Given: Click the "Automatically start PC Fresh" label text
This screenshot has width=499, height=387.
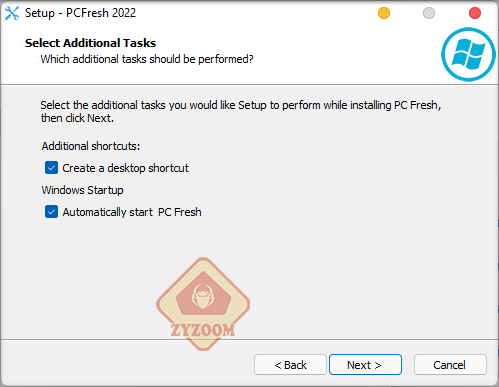Looking at the screenshot, I should click(x=132, y=212).
